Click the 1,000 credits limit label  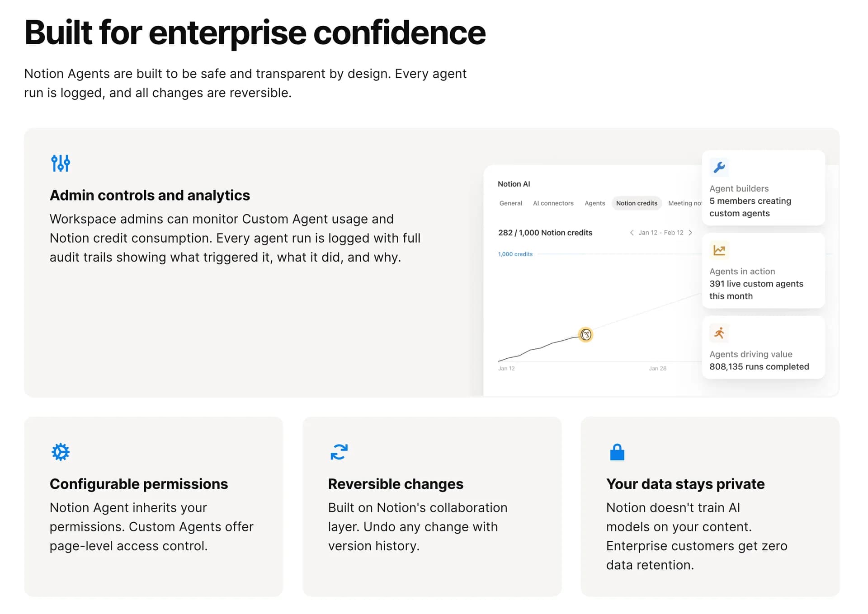click(x=515, y=254)
